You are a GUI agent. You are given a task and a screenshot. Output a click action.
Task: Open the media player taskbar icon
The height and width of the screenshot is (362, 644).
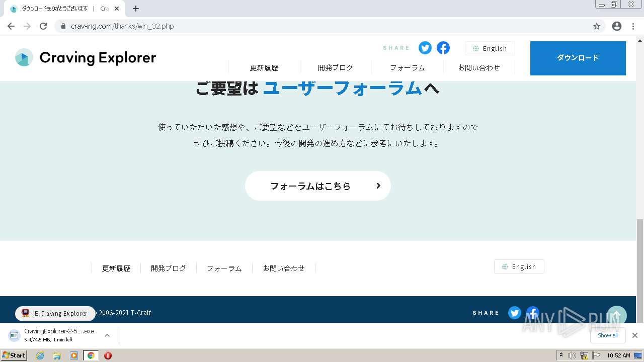(74, 355)
